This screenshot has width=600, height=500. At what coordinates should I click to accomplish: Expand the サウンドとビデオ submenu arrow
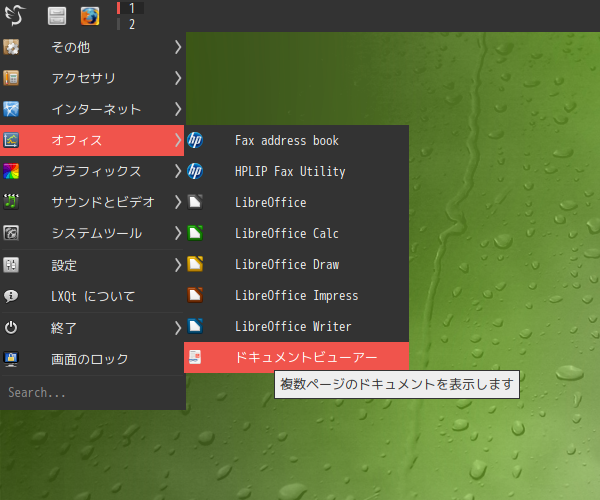[x=178, y=202]
